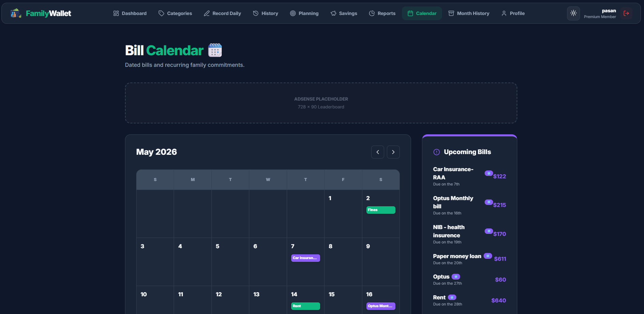
Task: Select the Optus Monthly bill name in Upcoming Bills
Action: 453,202
